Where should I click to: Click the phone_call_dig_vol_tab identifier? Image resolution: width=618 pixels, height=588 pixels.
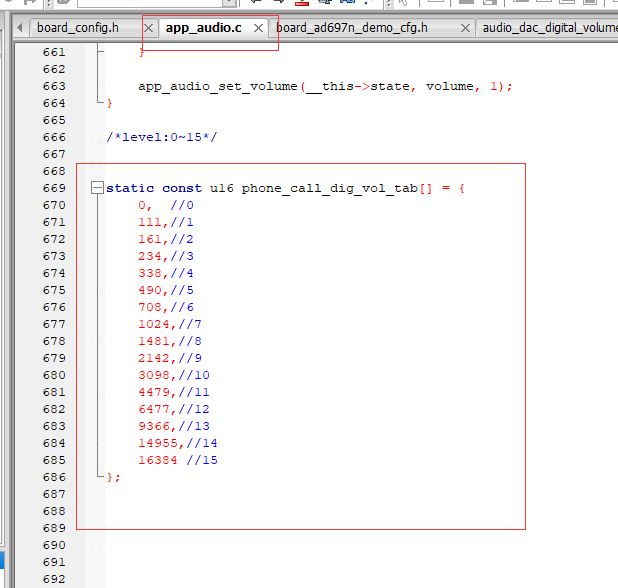pyautogui.click(x=329, y=188)
